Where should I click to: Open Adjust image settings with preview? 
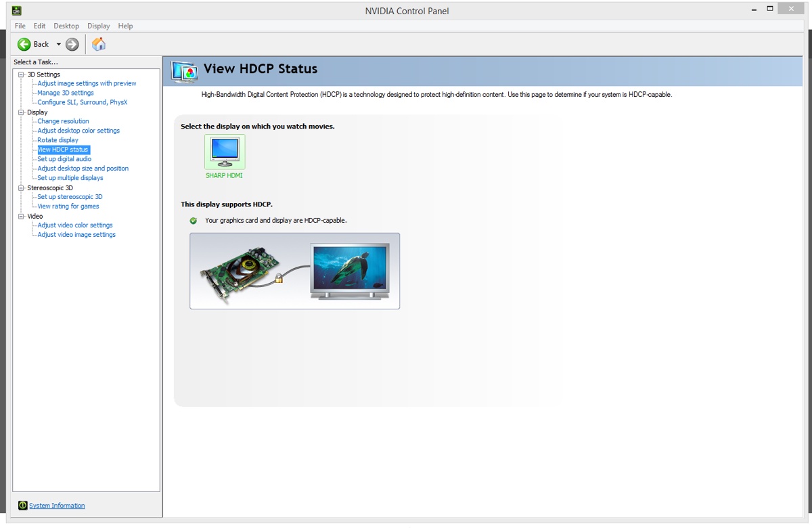[x=87, y=83]
